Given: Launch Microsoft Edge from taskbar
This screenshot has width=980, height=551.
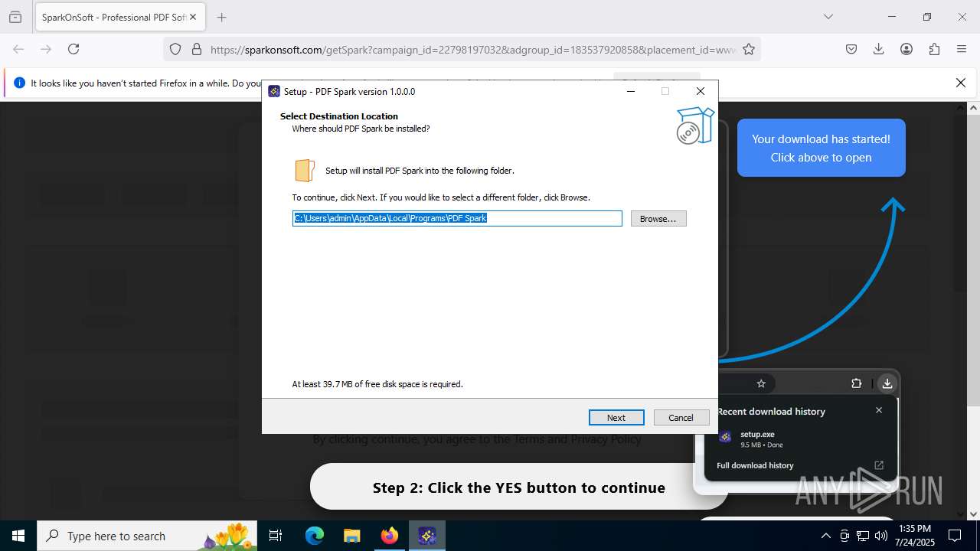Looking at the screenshot, I should tap(315, 536).
